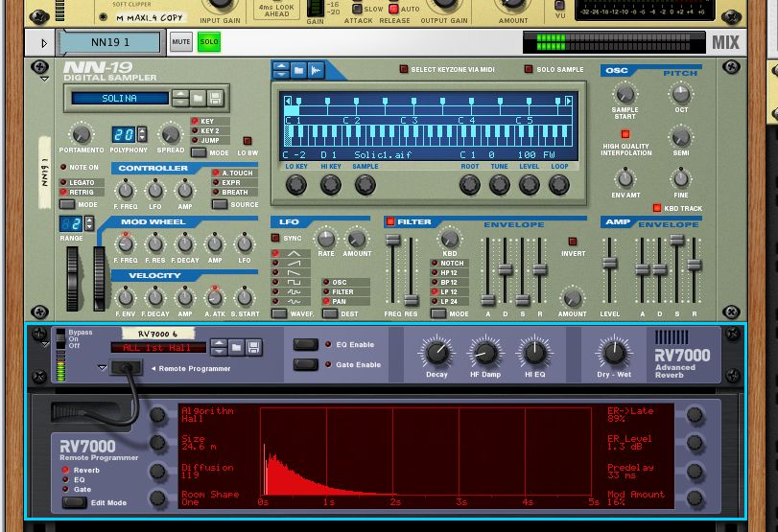Click the ROOT key knob
The width and height of the screenshot is (778, 532).
pos(469,185)
